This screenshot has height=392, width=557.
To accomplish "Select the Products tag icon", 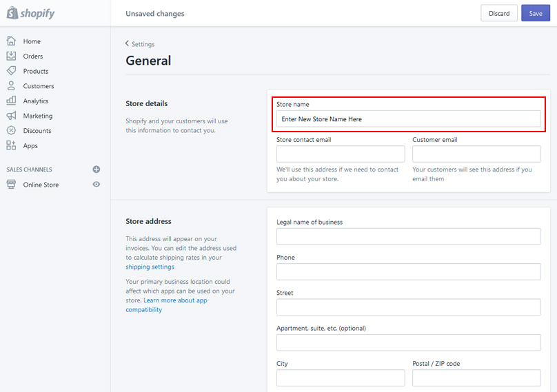I will coord(11,71).
